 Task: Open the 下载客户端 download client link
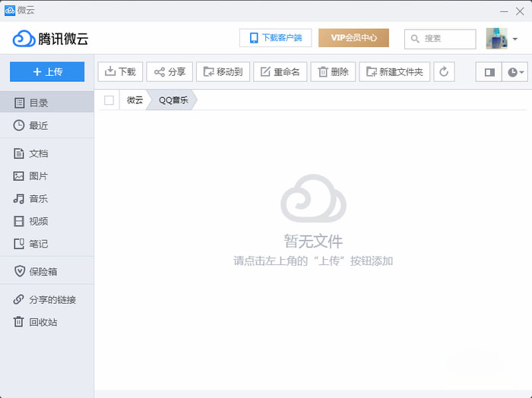pyautogui.click(x=275, y=38)
